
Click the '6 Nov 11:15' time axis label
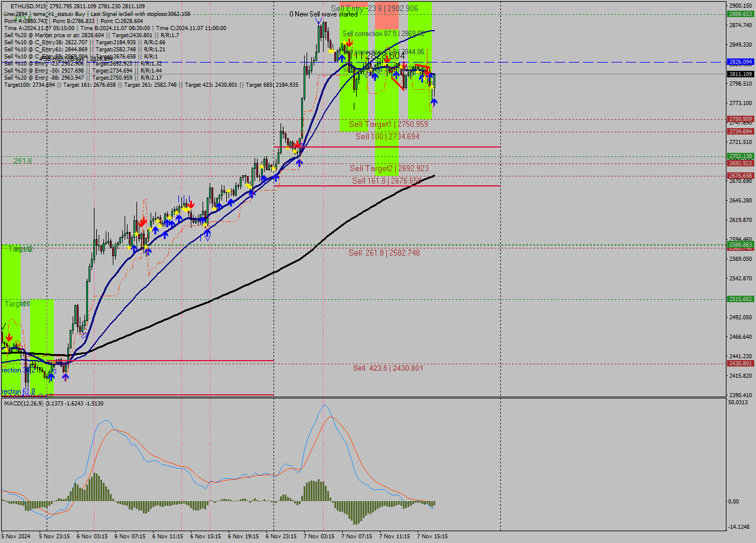click(168, 537)
